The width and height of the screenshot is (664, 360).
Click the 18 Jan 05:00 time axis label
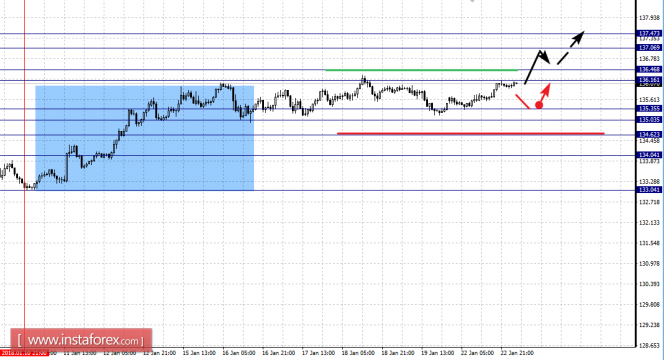tap(358, 353)
